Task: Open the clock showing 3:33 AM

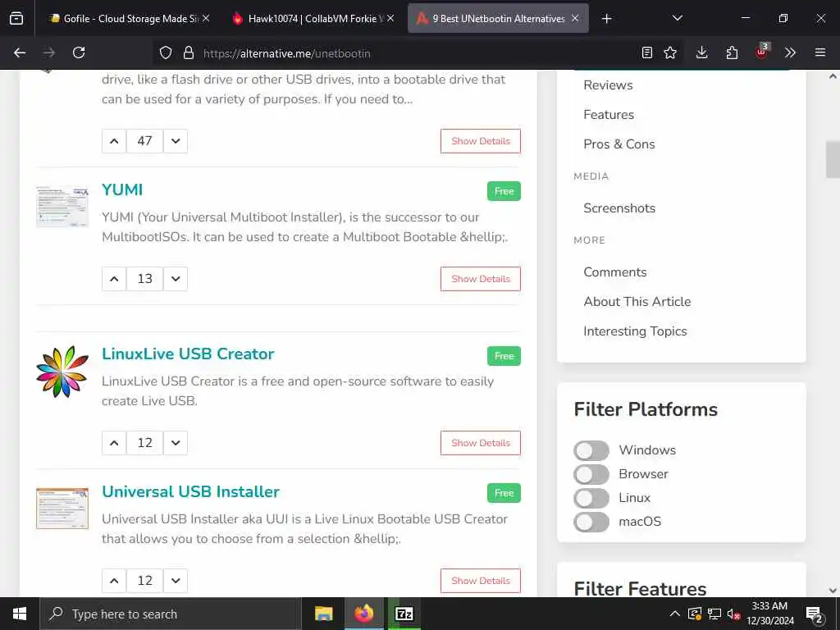Action: (x=769, y=614)
